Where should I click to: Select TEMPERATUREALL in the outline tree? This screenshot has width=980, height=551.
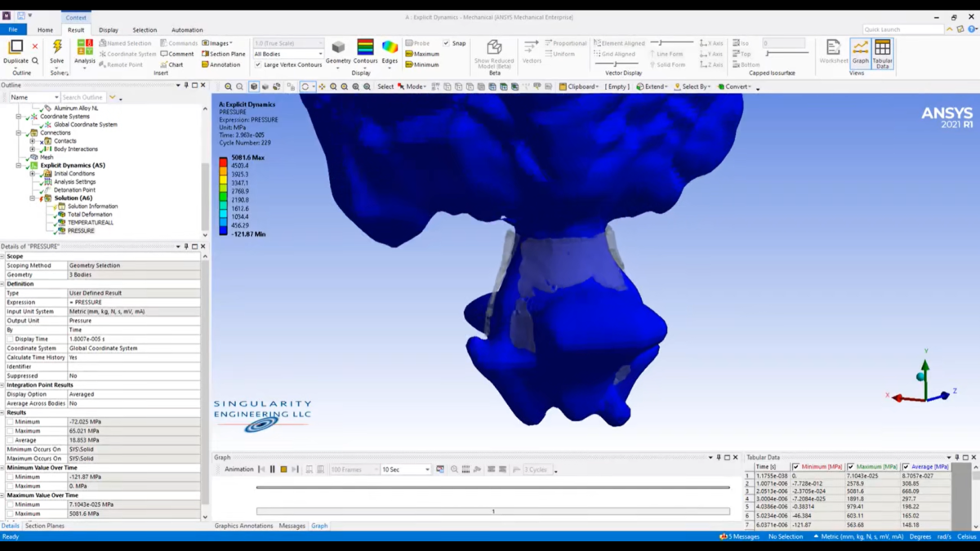90,223
